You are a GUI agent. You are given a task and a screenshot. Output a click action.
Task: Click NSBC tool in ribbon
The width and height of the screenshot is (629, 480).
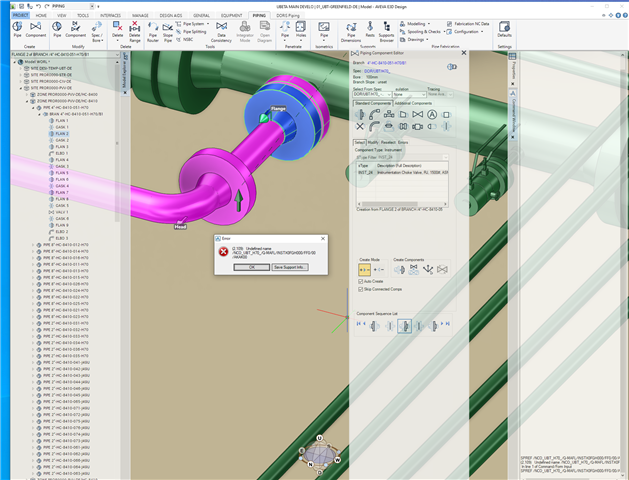185,39
